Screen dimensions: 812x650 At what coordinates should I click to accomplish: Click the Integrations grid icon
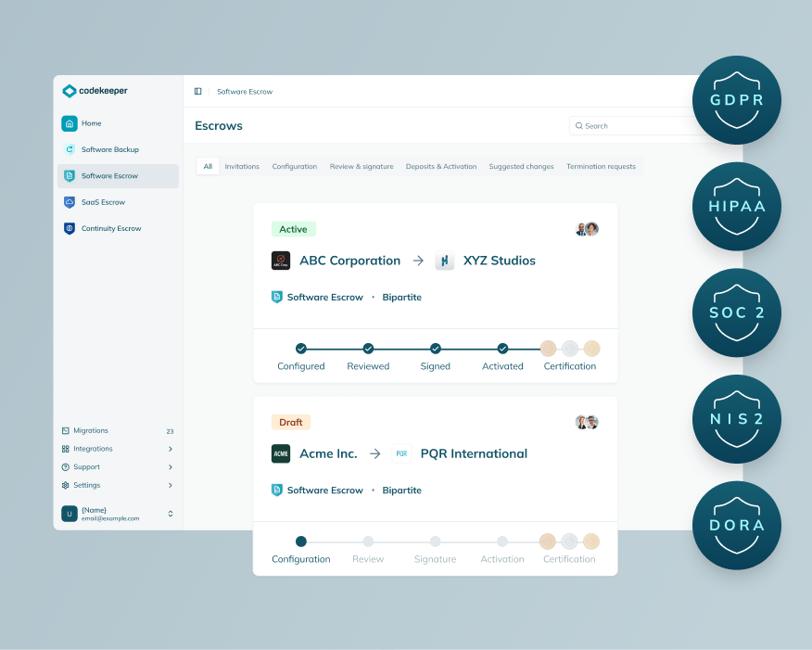[65, 449]
